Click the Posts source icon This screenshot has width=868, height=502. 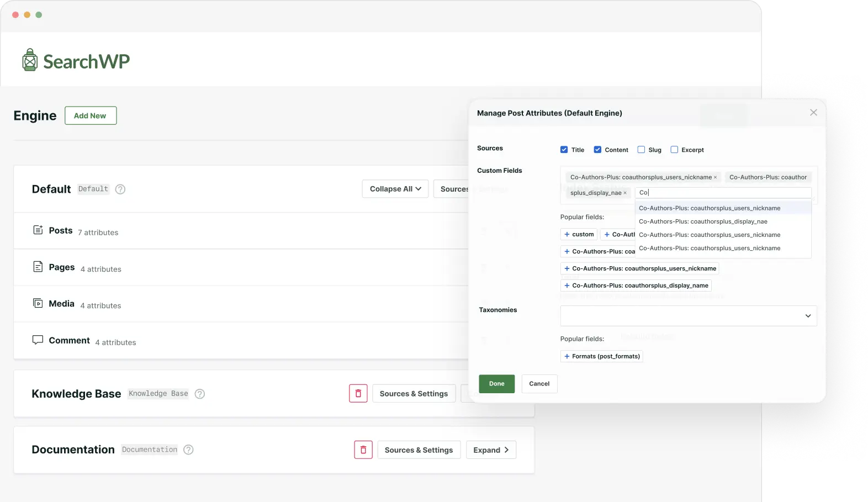coord(38,230)
